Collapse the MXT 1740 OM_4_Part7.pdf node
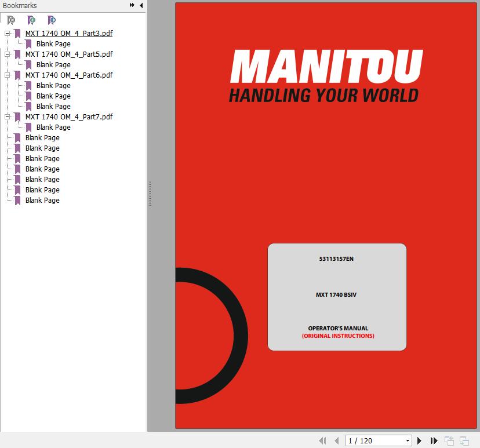This screenshot has height=448, width=480. (7, 116)
